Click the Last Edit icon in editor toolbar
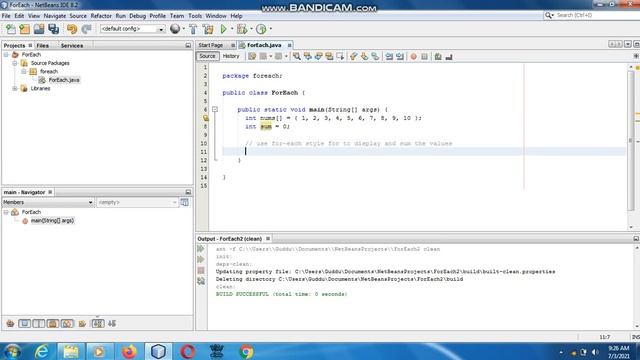 click(252, 56)
